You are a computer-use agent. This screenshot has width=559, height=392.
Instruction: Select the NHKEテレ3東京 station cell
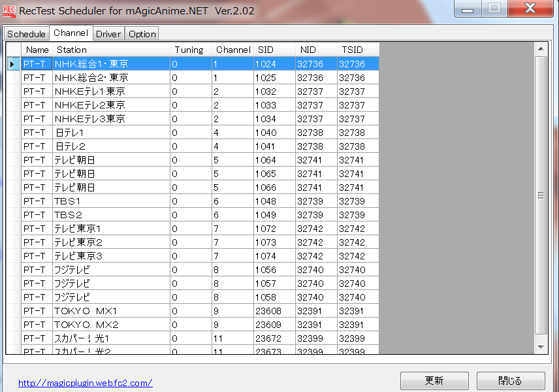coord(111,119)
